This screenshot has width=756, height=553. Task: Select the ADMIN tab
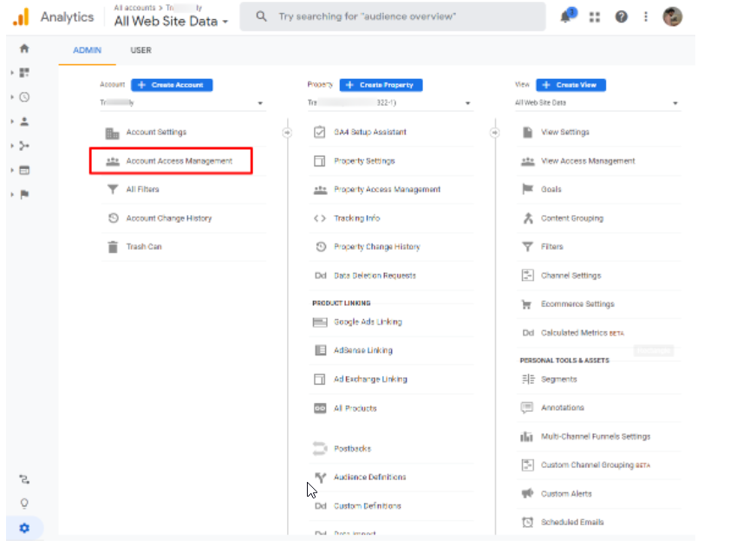click(x=87, y=50)
